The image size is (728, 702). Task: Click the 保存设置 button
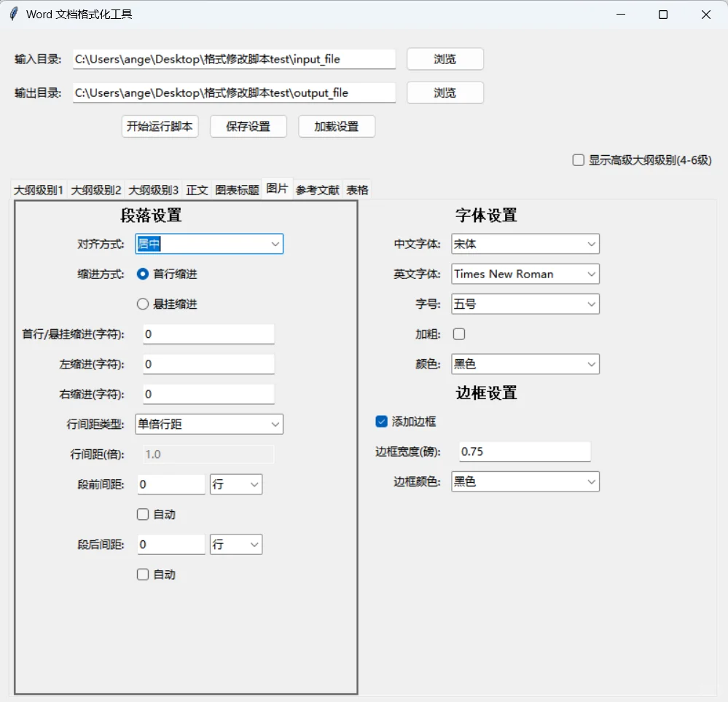(x=248, y=126)
